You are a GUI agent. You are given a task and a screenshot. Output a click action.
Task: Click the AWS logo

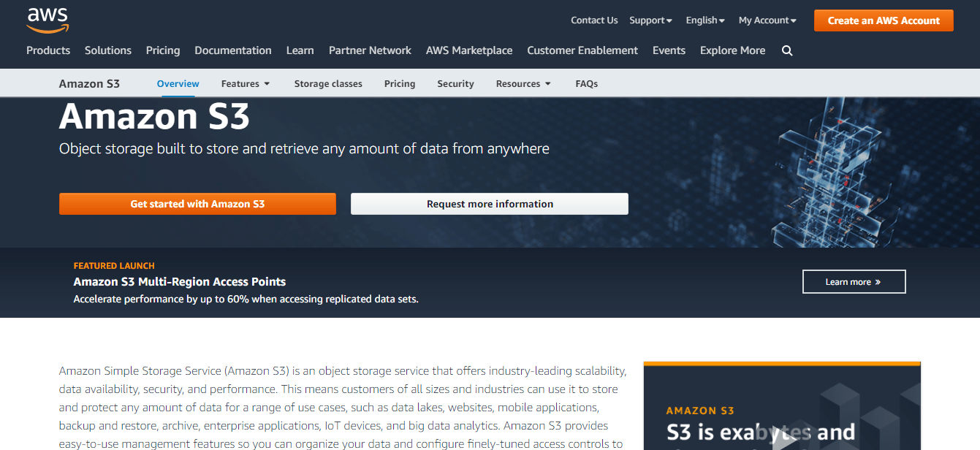[48, 20]
